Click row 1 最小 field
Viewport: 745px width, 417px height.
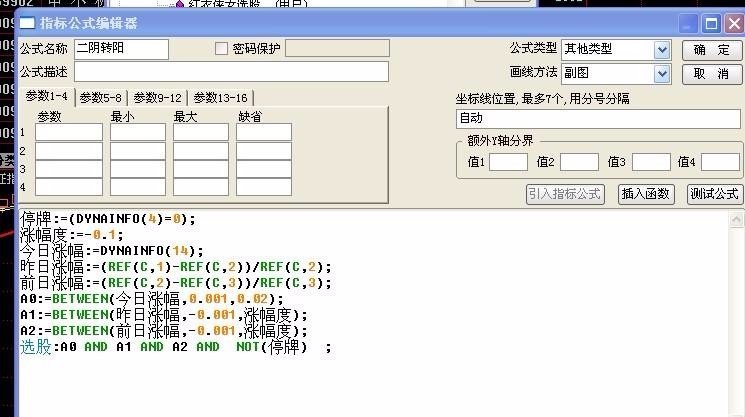click(x=138, y=132)
